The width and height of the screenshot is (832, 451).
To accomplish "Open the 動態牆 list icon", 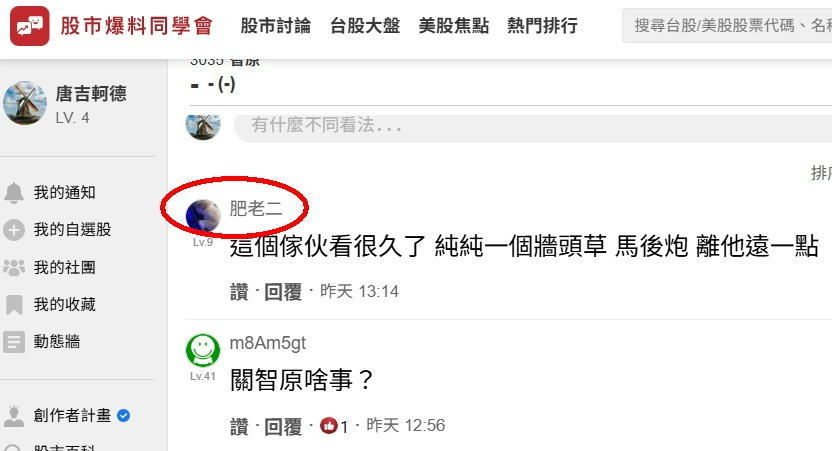I will pyautogui.click(x=14, y=342).
